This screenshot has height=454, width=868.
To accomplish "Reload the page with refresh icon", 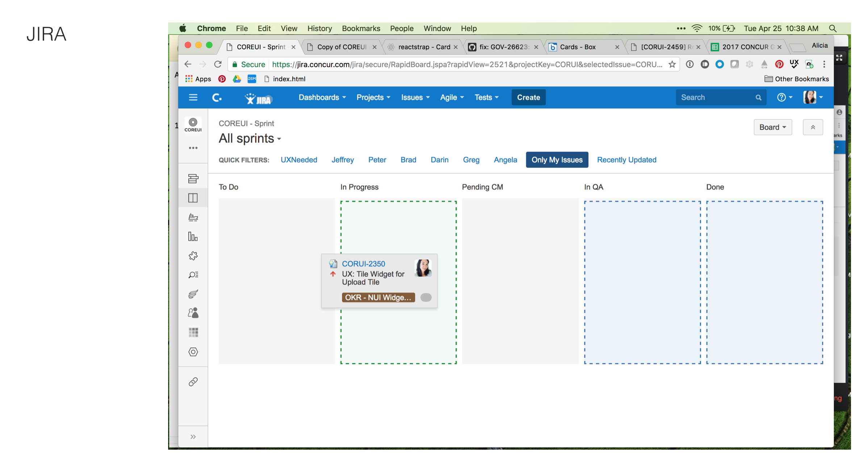I will coord(218,64).
